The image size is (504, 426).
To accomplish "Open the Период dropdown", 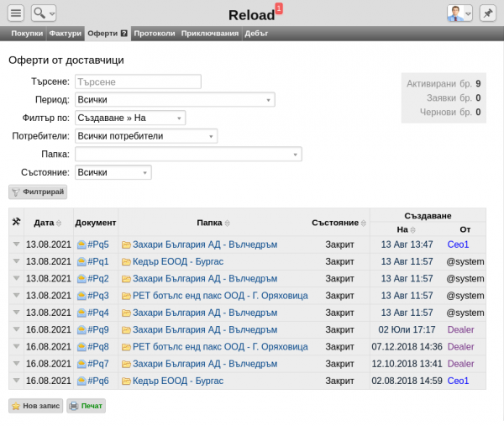I will pos(175,100).
